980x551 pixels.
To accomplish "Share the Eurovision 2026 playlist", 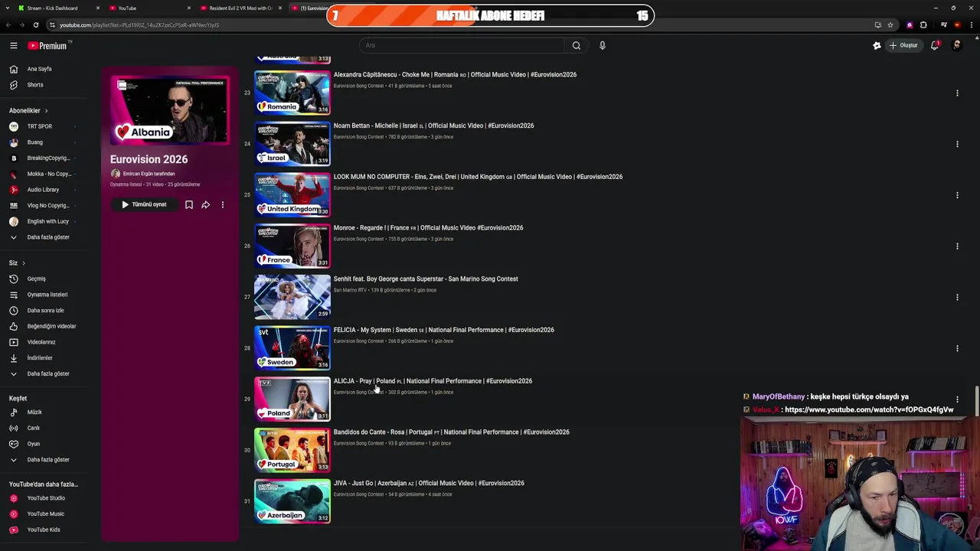I will coord(206,205).
